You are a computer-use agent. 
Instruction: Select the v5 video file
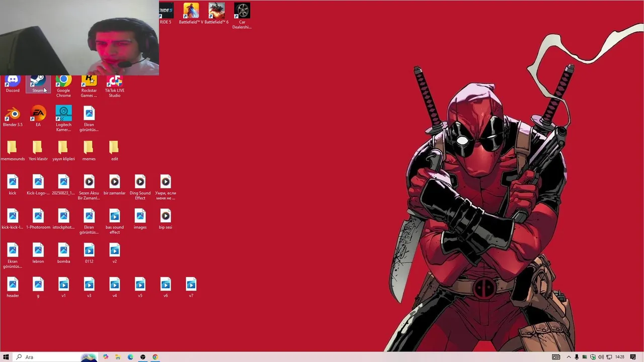tap(140, 288)
